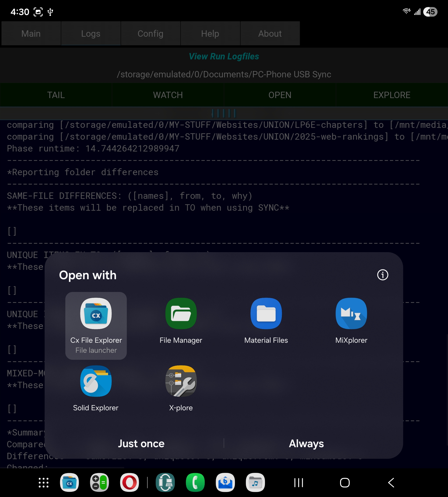
Task: Tap the Just once button
Action: (x=141, y=444)
